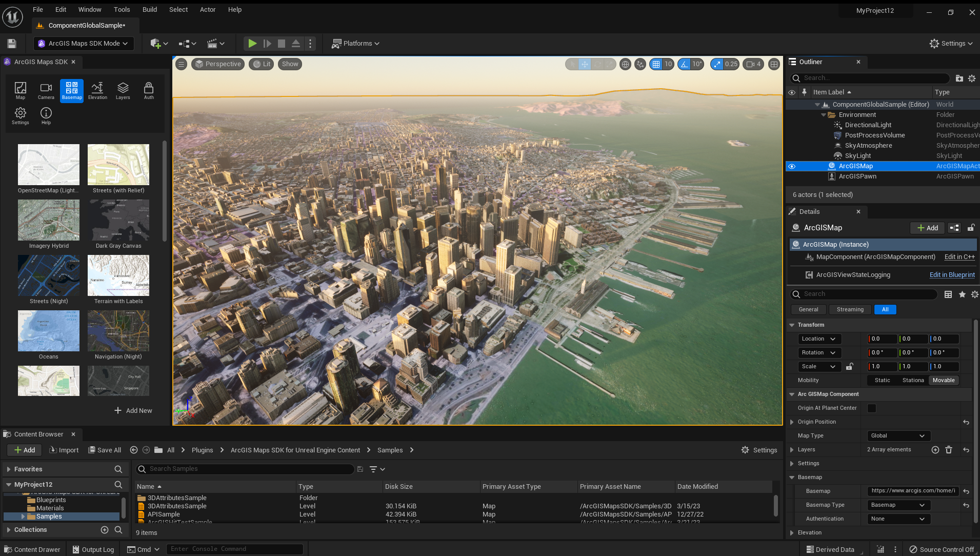This screenshot has width=980, height=556.
Task: Collapse the Transform section
Action: point(792,325)
